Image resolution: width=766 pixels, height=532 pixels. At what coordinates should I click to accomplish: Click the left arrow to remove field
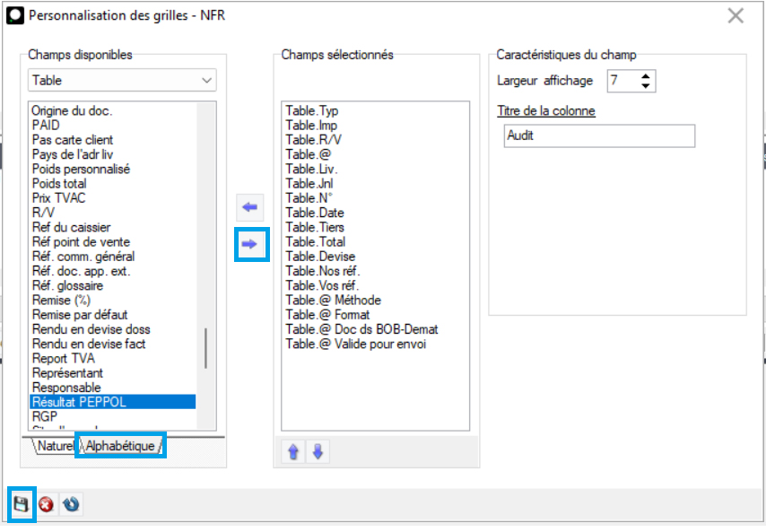click(249, 207)
